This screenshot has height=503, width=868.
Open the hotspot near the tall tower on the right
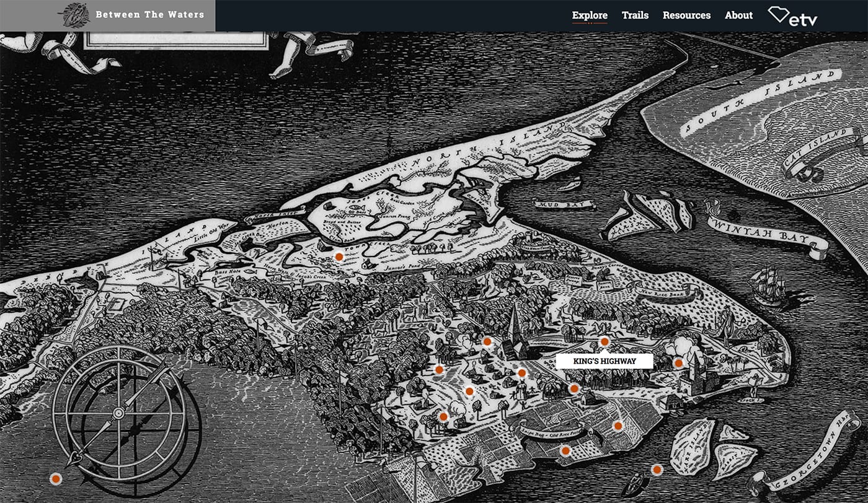click(x=678, y=362)
